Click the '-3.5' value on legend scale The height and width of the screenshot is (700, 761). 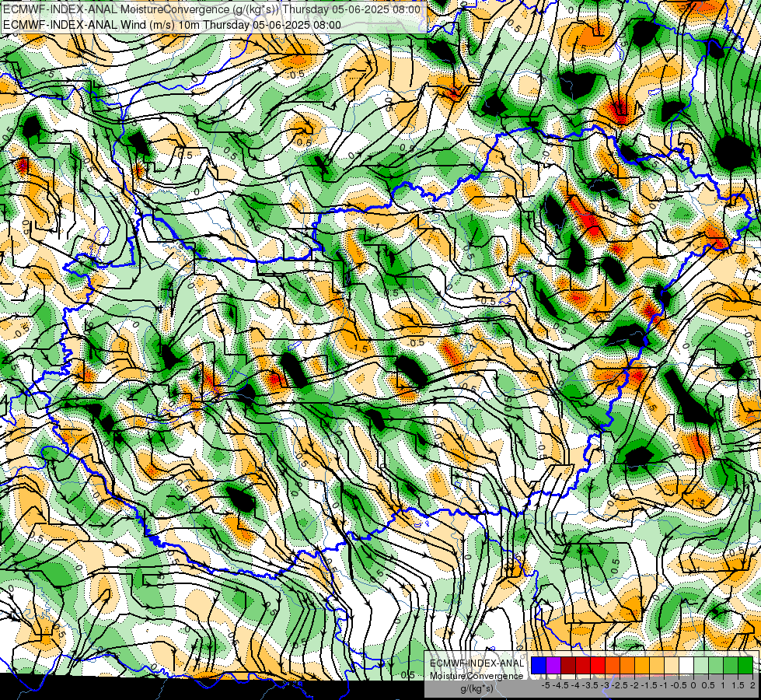click(x=590, y=685)
